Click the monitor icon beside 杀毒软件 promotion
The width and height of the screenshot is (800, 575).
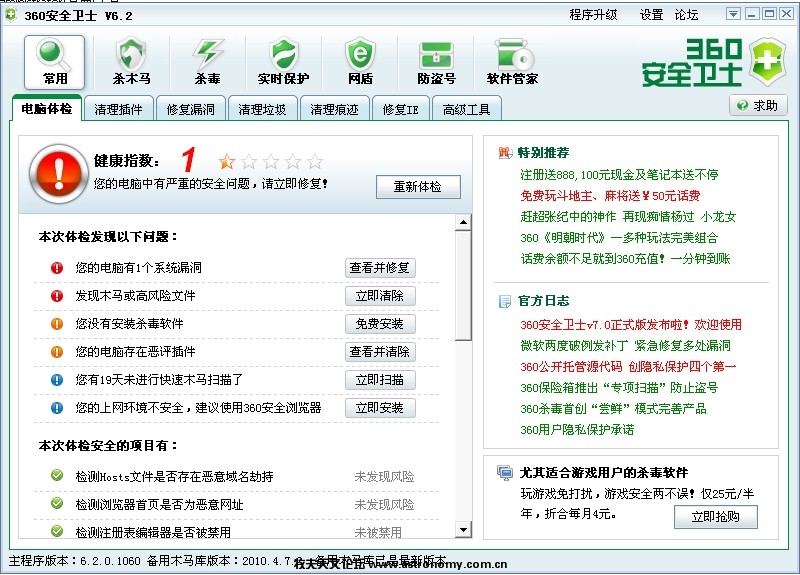[x=505, y=473]
